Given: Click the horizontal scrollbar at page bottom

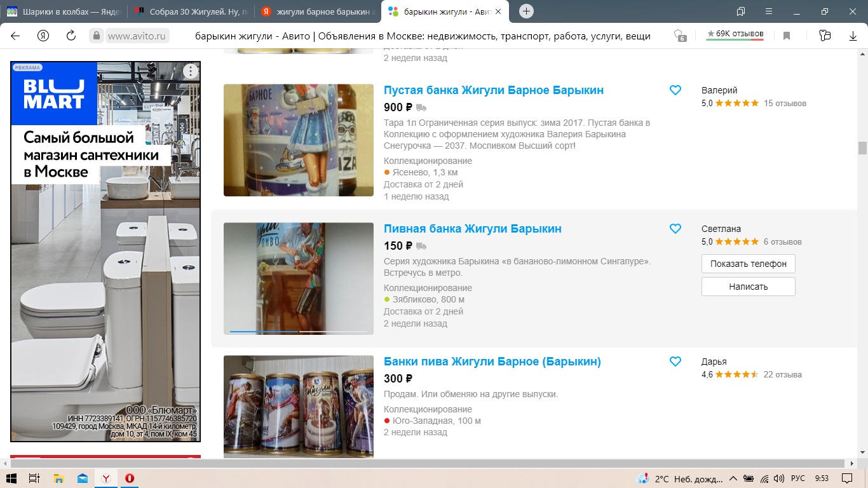Looking at the screenshot, I should [428, 463].
